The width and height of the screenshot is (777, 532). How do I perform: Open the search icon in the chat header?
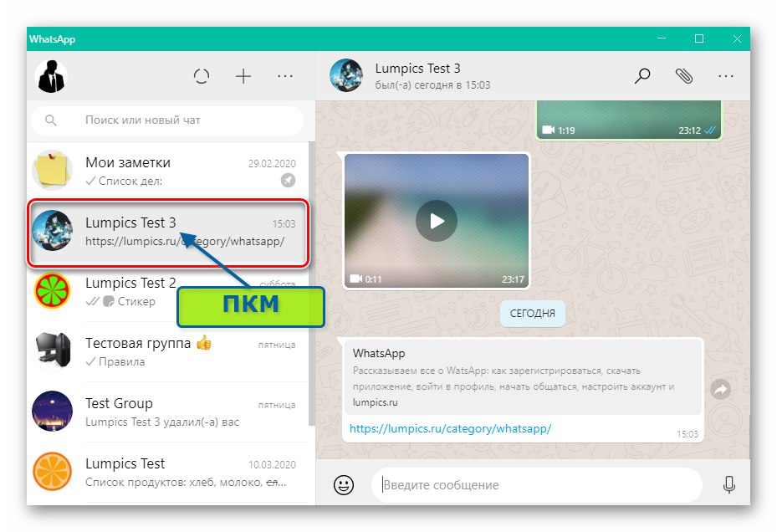tap(642, 76)
